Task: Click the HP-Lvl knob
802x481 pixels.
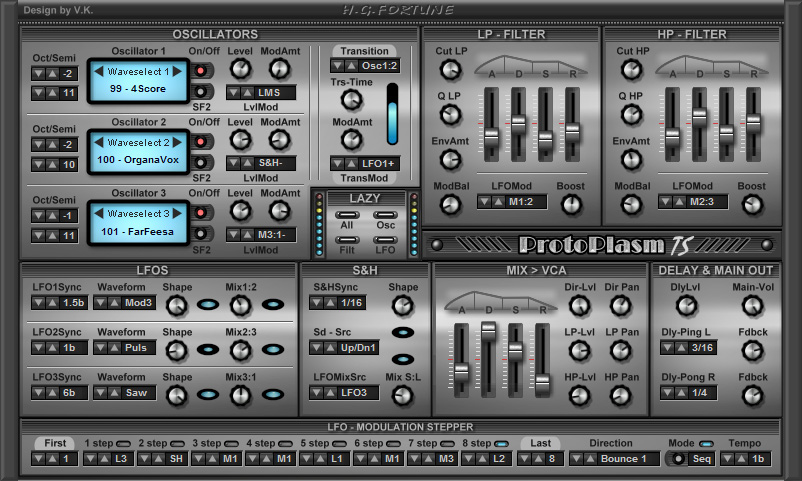Action: tap(580, 396)
